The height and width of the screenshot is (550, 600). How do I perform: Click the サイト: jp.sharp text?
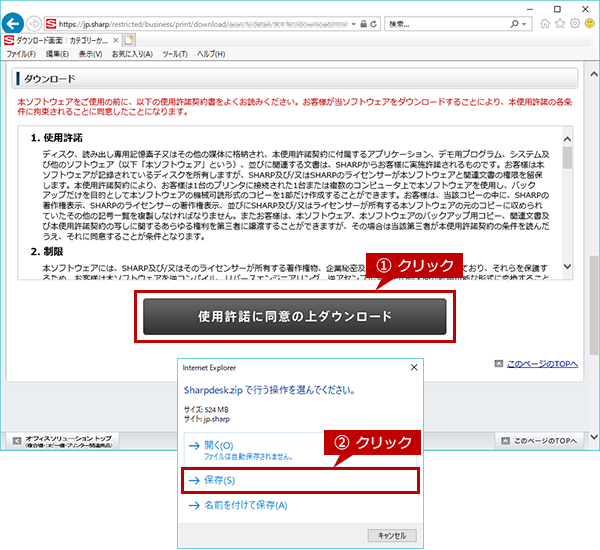pos(207,419)
